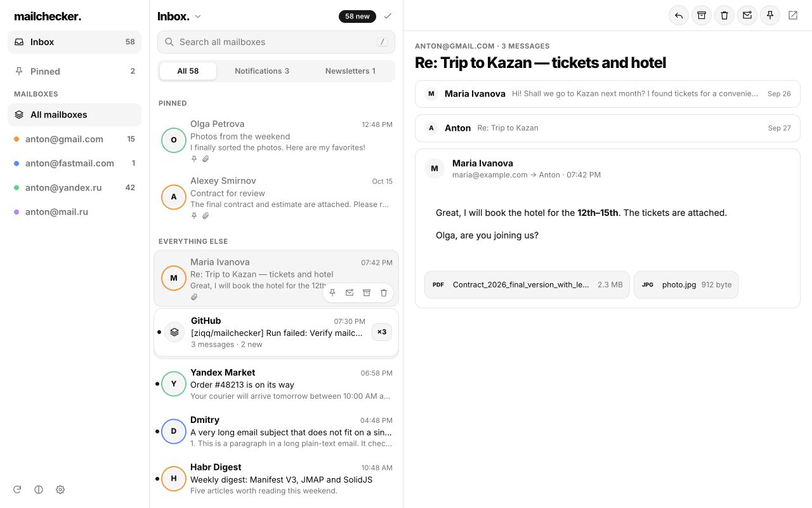
Task: Archive the open conversation from top toolbar
Action: [x=702, y=16]
